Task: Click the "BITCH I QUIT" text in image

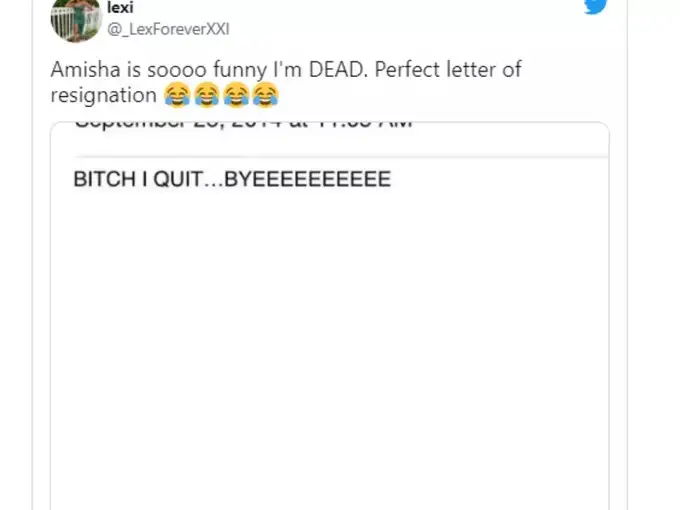Action: point(138,179)
